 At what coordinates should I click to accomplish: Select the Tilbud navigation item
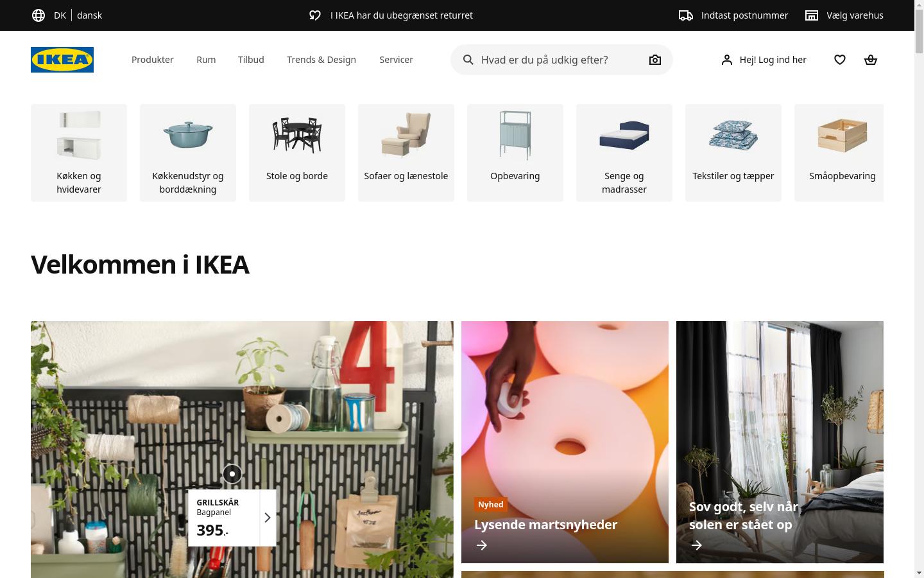pyautogui.click(x=251, y=60)
